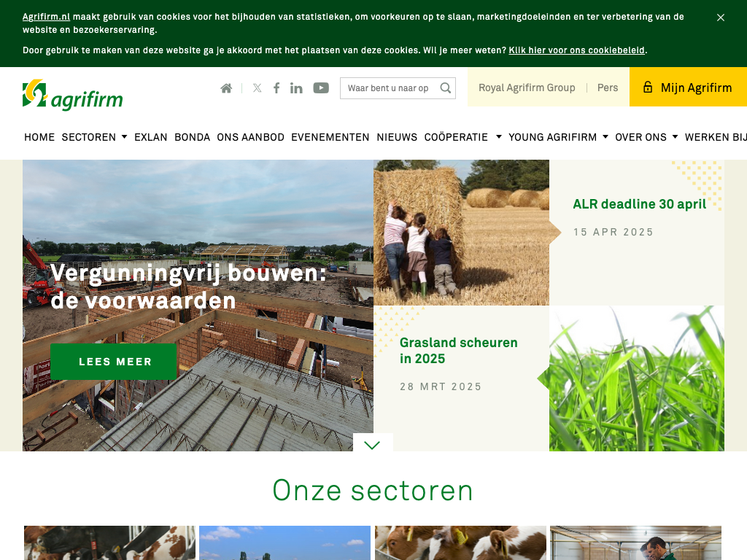Open 'Vergunningvrij bouwen: de voorwaarden' headline
The height and width of the screenshot is (560, 747).
point(188,287)
